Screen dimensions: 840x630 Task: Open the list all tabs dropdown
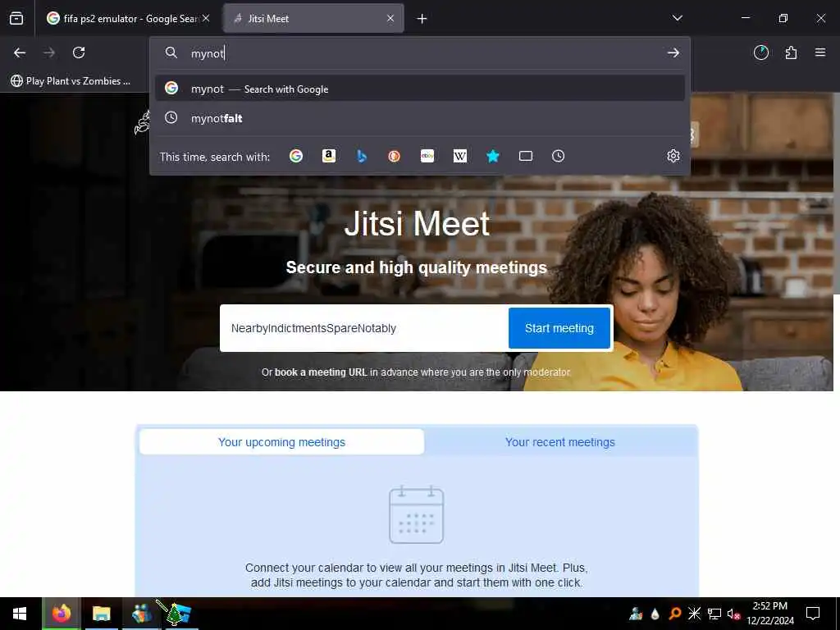point(677,18)
